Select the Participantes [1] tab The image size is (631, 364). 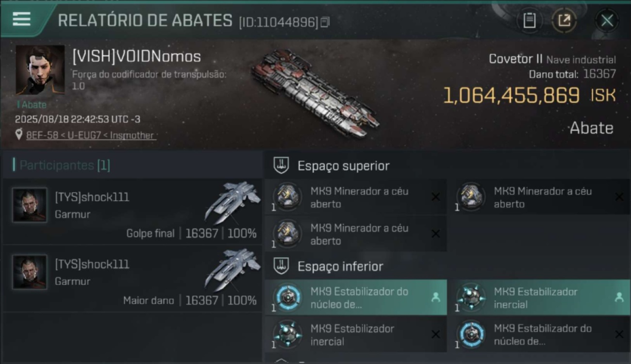coord(65,165)
